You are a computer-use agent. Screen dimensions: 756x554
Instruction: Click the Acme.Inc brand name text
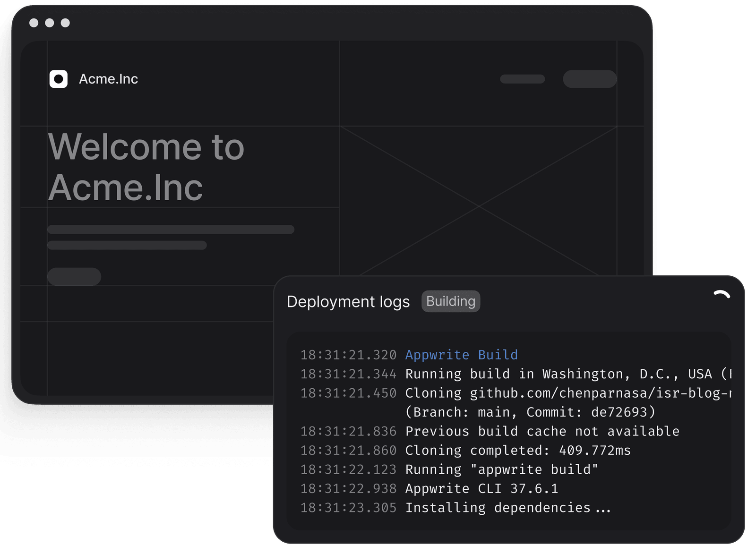[108, 79]
